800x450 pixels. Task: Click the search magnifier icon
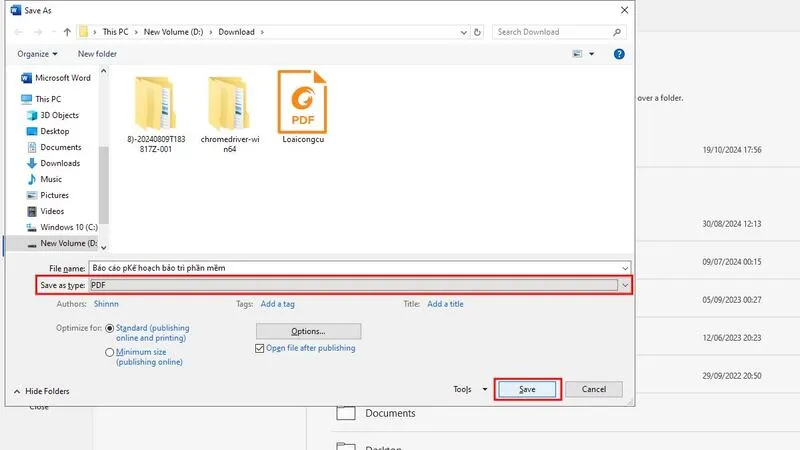click(x=617, y=32)
